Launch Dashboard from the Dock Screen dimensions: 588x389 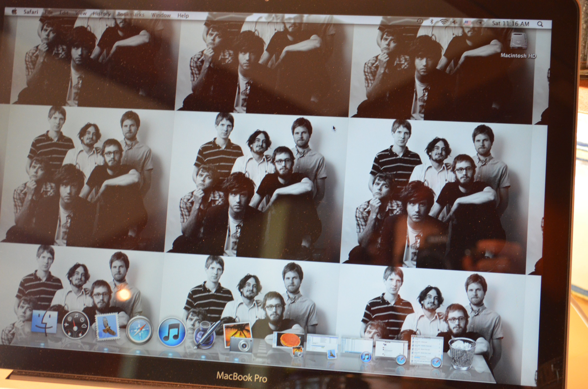tap(76, 325)
